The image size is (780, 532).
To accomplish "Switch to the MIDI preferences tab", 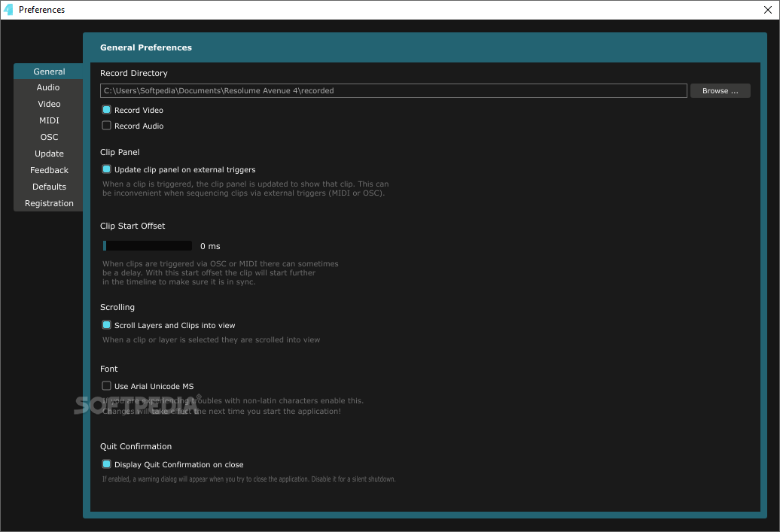I will pyautogui.click(x=49, y=120).
